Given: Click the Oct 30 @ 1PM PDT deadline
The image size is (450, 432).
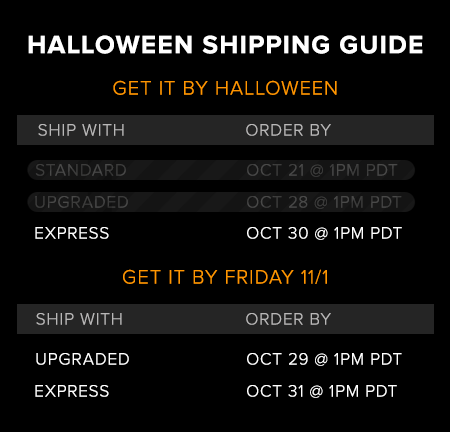Looking at the screenshot, I should pyautogui.click(x=324, y=233).
